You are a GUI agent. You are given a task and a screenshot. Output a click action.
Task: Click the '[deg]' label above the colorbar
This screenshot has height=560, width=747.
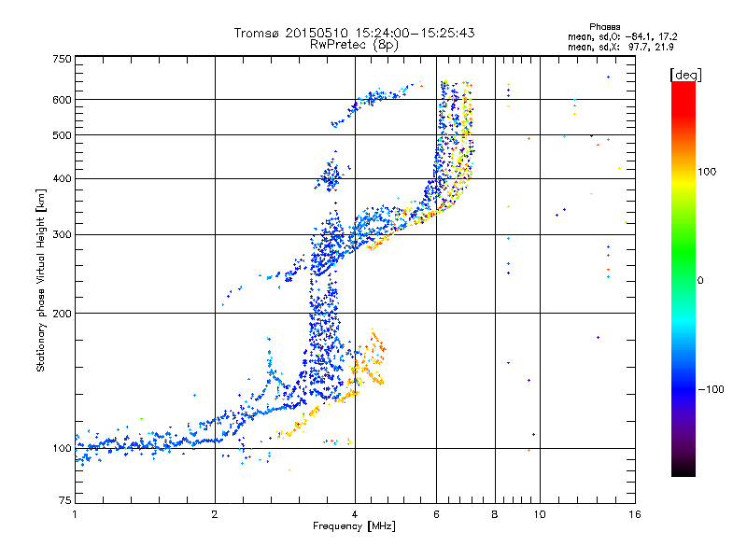[x=685, y=75]
